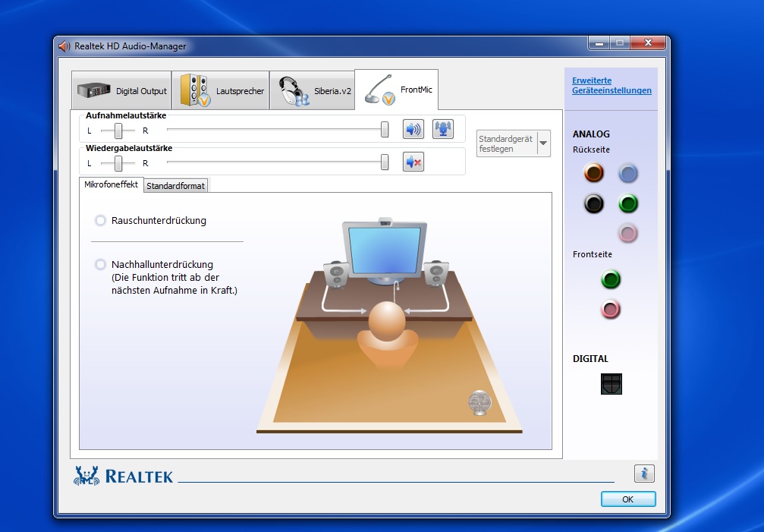Click the right speaker in illustration
Viewport: 764px width, 532px height.
click(x=435, y=274)
